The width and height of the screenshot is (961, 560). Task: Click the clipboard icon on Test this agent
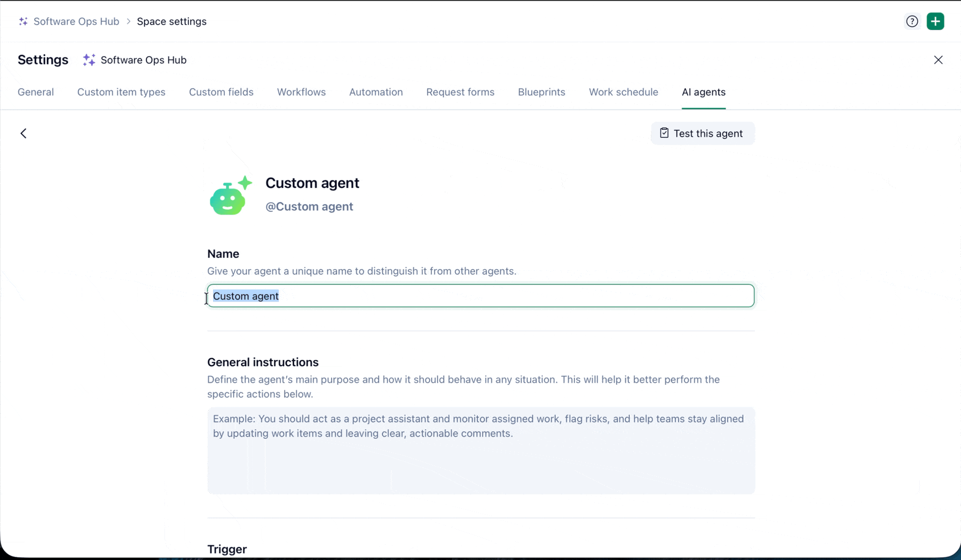pyautogui.click(x=664, y=133)
